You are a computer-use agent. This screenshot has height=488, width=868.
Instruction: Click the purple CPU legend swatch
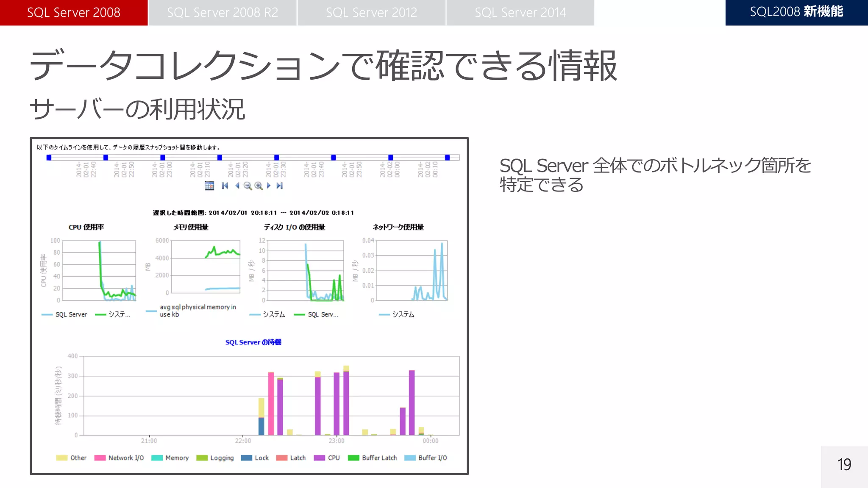coord(319,458)
